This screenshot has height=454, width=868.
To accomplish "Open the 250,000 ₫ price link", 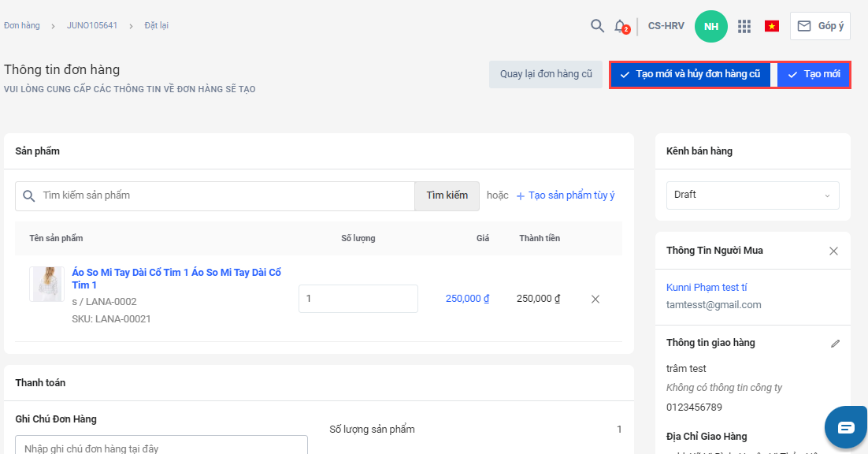I will click(467, 299).
